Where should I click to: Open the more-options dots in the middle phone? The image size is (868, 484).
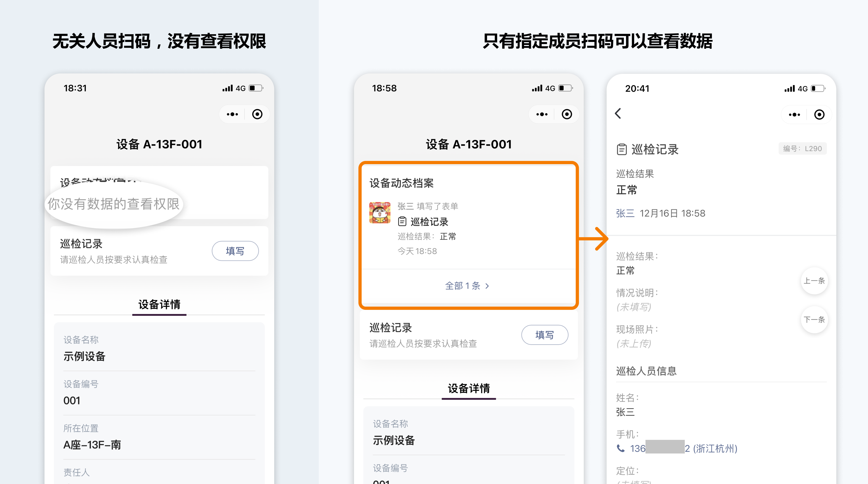click(x=542, y=114)
